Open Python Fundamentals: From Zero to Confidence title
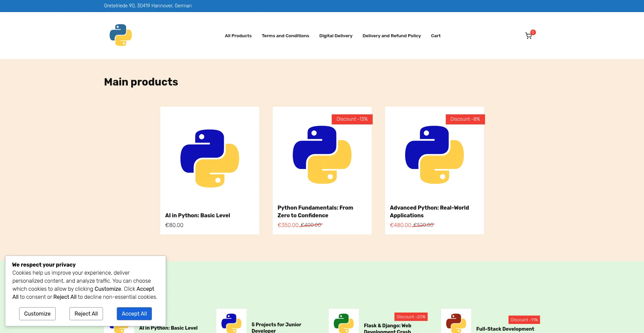644x333 pixels. (x=315, y=212)
